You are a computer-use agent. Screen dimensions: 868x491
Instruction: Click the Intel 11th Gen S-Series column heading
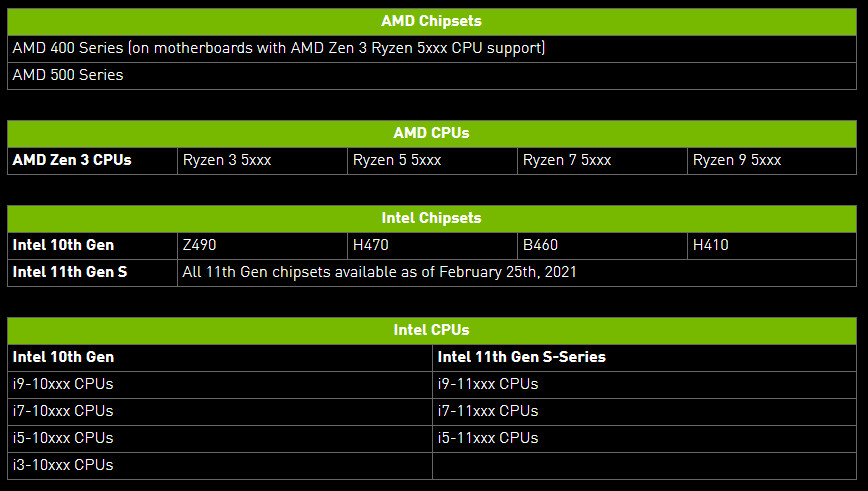[x=522, y=357]
